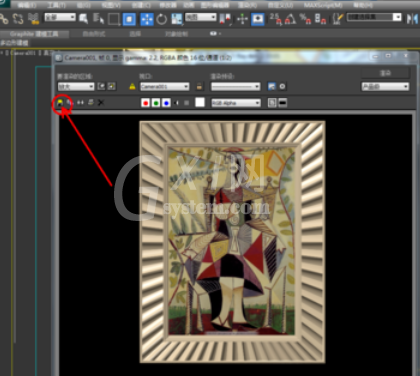Viewport: 420px width, 376px height.
Task: Activate the Select and Move tool
Action: click(147, 19)
